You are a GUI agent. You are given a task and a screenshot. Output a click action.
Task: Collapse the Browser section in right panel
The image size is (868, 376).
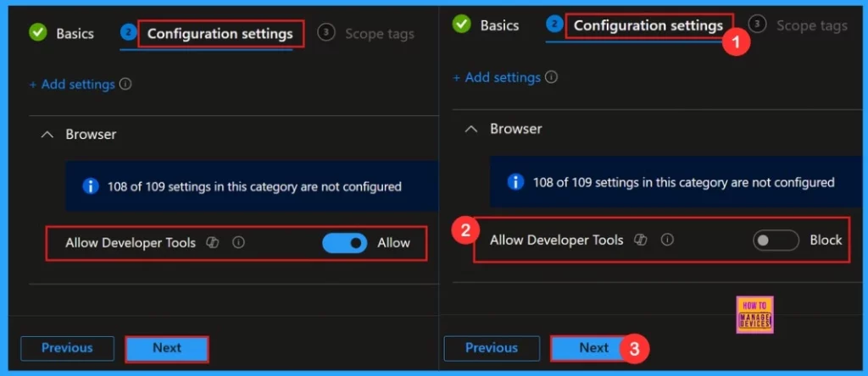pos(471,129)
